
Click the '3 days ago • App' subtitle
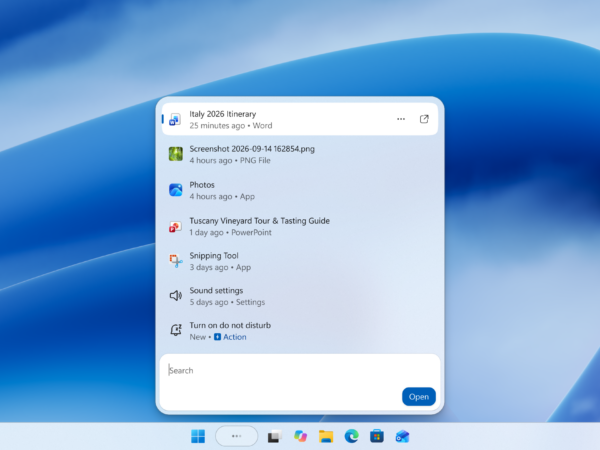click(220, 267)
